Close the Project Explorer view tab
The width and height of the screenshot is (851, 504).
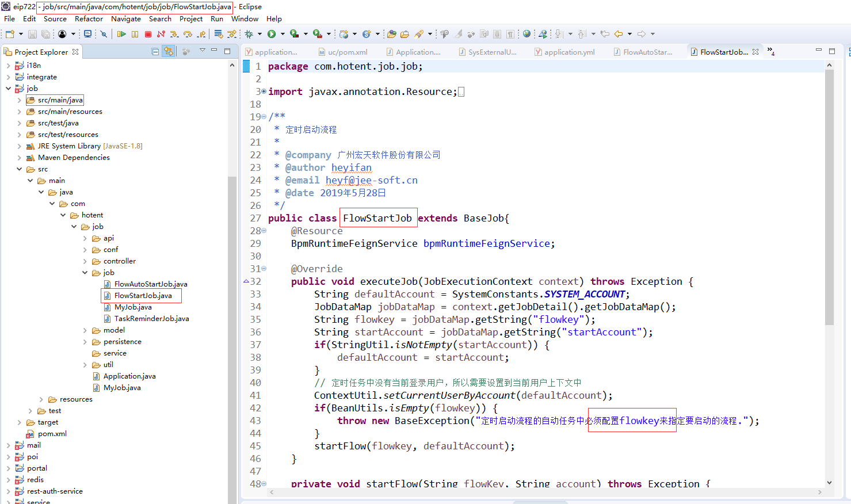pos(75,52)
